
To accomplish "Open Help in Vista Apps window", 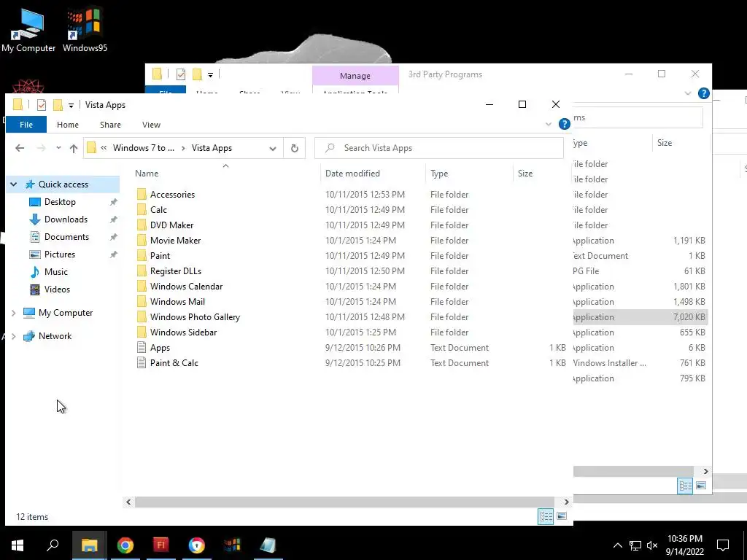I will click(x=565, y=124).
